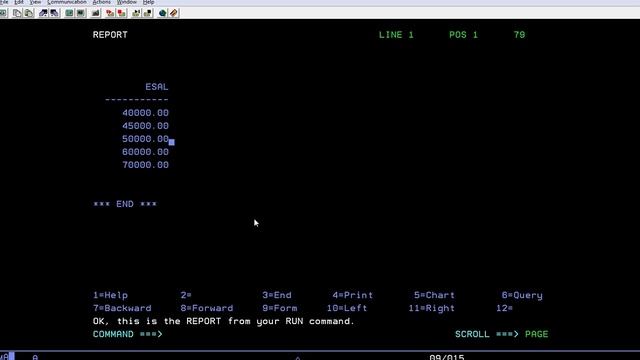Image resolution: width=640 pixels, height=360 pixels.
Task: Click the LINE 1 indicator
Action: (x=396, y=35)
